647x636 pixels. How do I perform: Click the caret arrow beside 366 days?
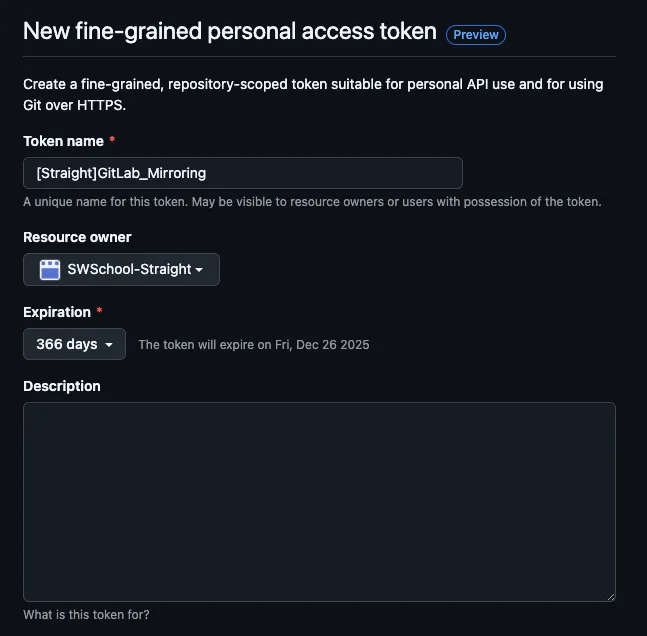coord(109,345)
